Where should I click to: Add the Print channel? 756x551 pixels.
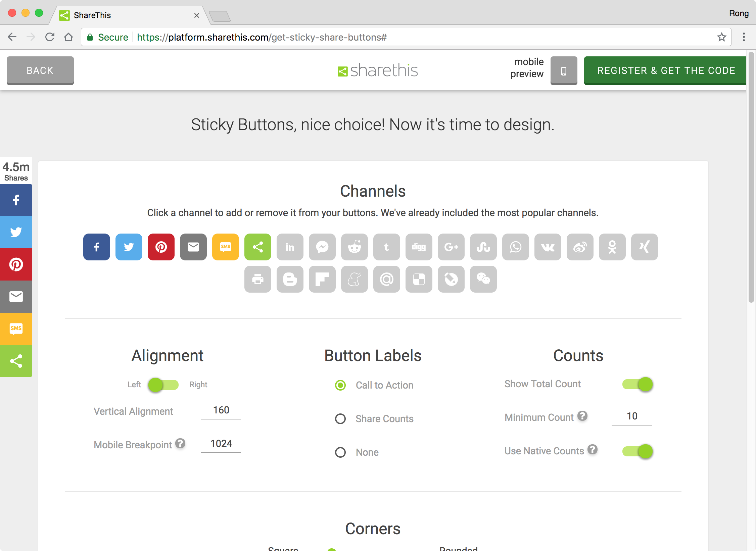click(x=258, y=279)
